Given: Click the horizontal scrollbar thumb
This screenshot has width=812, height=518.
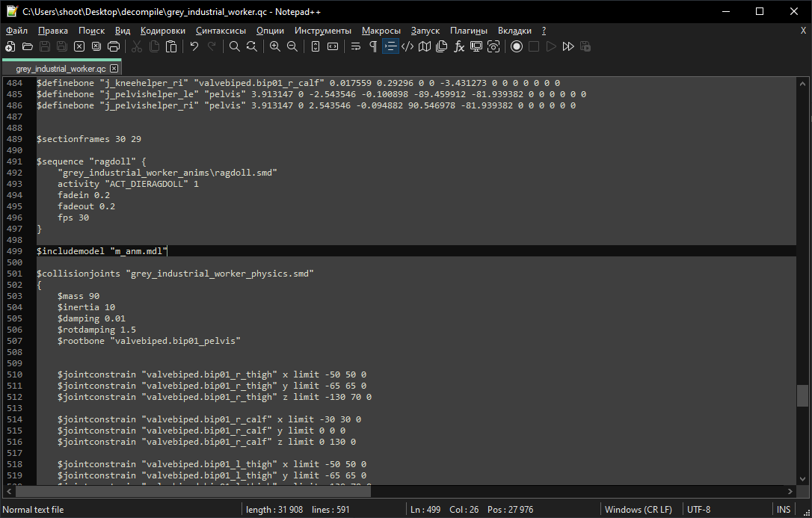Looking at the screenshot, I should [x=194, y=491].
